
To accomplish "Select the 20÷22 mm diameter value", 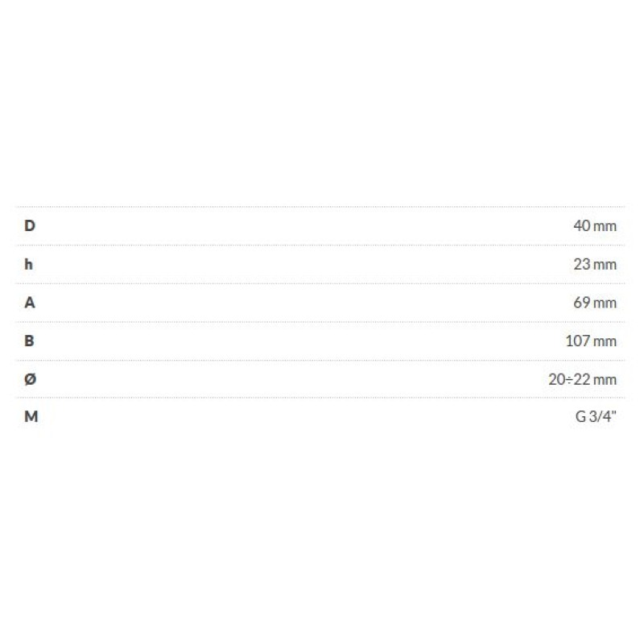I will coord(582,379).
